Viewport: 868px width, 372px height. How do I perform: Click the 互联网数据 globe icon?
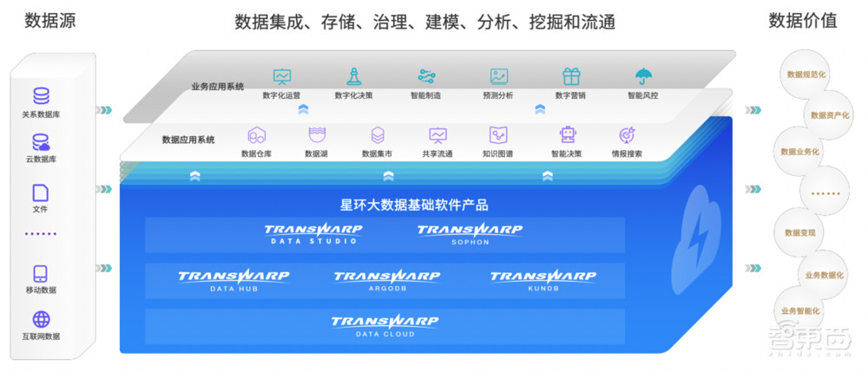41,319
